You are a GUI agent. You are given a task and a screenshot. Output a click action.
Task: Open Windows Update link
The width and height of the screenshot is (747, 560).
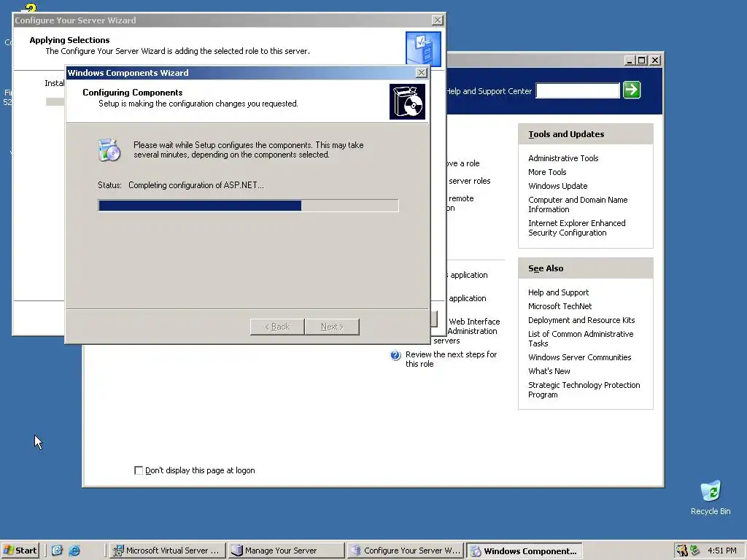point(558,186)
